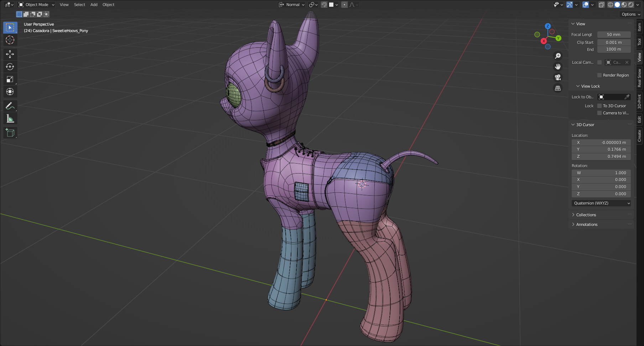
Task: Collapse the View panel
Action: pyautogui.click(x=573, y=24)
